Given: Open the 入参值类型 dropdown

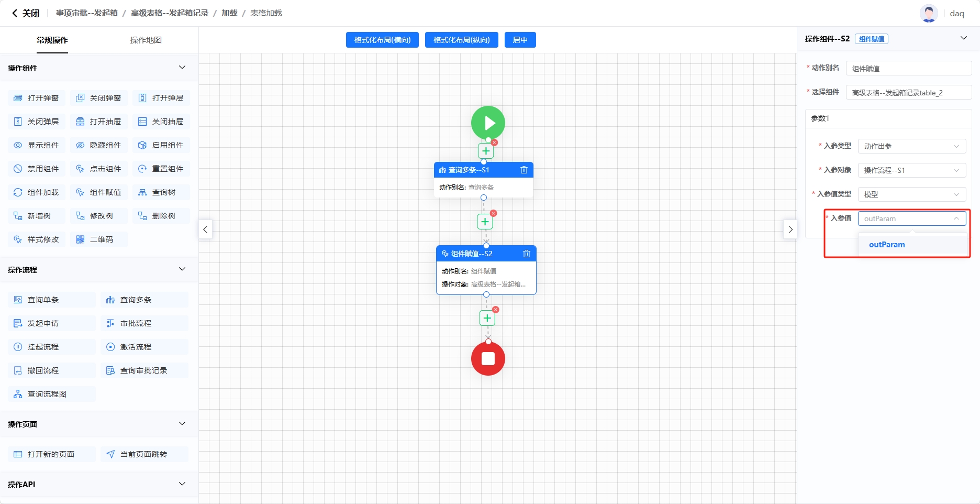Looking at the screenshot, I should pyautogui.click(x=911, y=194).
